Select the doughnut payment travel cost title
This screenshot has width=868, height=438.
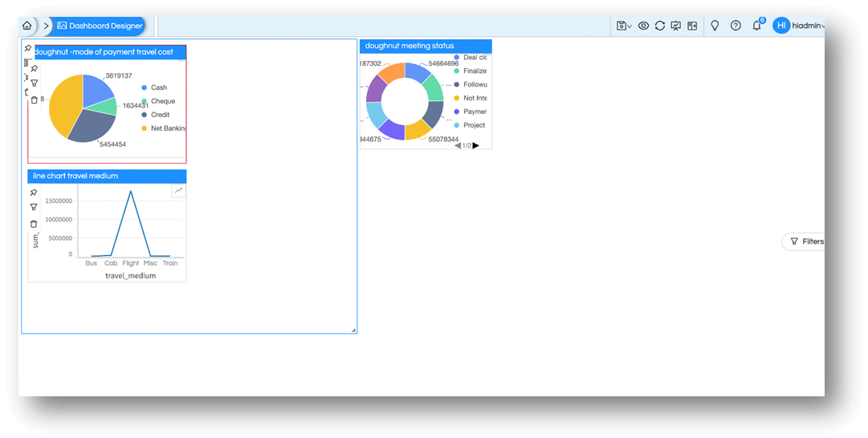tap(104, 52)
